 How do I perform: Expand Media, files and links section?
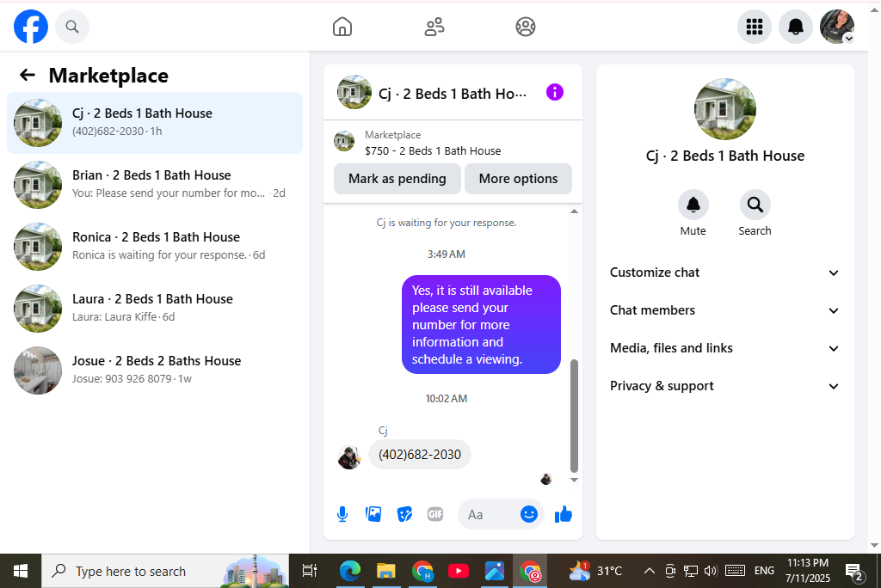[x=724, y=348]
